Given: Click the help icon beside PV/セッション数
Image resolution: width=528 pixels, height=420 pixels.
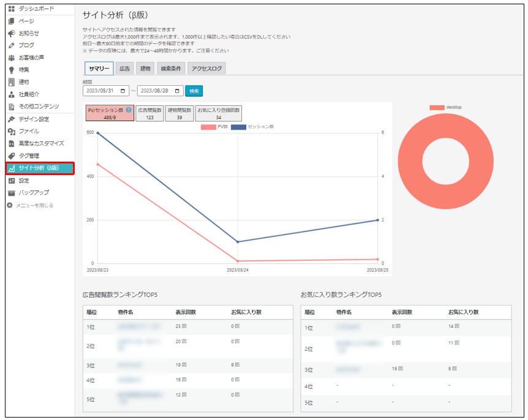Looking at the screenshot, I should click(129, 110).
